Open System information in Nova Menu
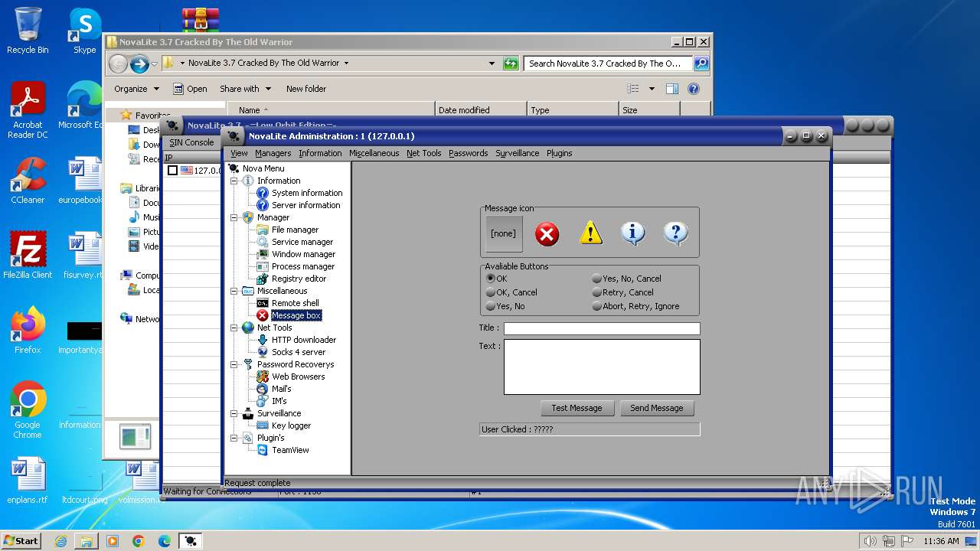 point(307,193)
